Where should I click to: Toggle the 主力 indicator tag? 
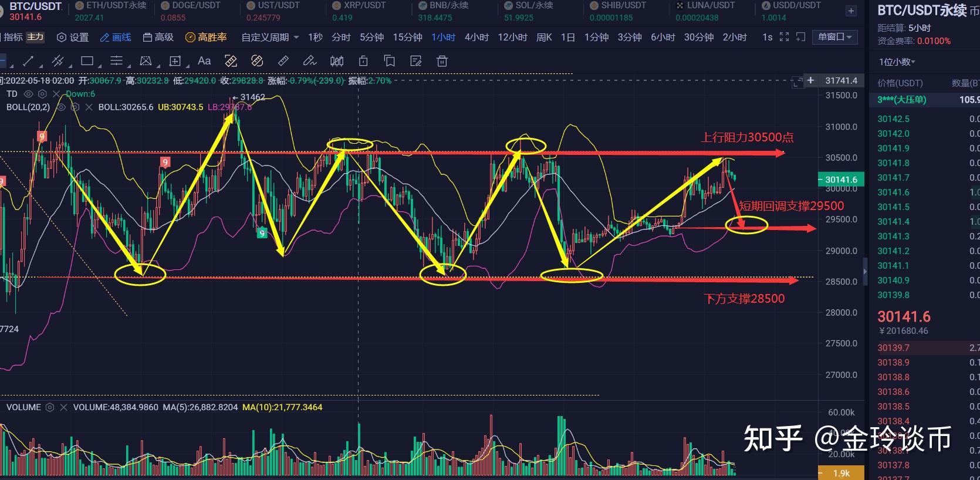(x=35, y=37)
